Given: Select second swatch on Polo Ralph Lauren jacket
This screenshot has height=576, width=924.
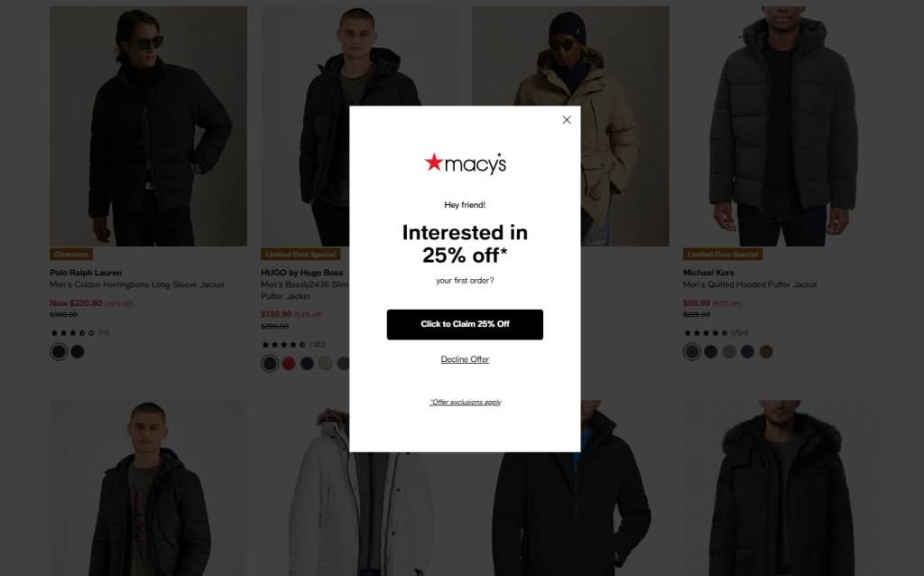Looking at the screenshot, I should coord(78,351).
